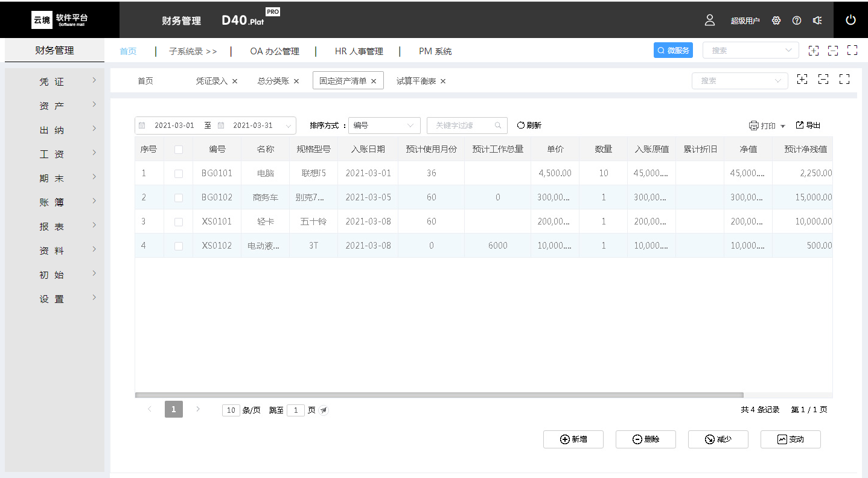Toggle the select-all header checkbox

[179, 150]
